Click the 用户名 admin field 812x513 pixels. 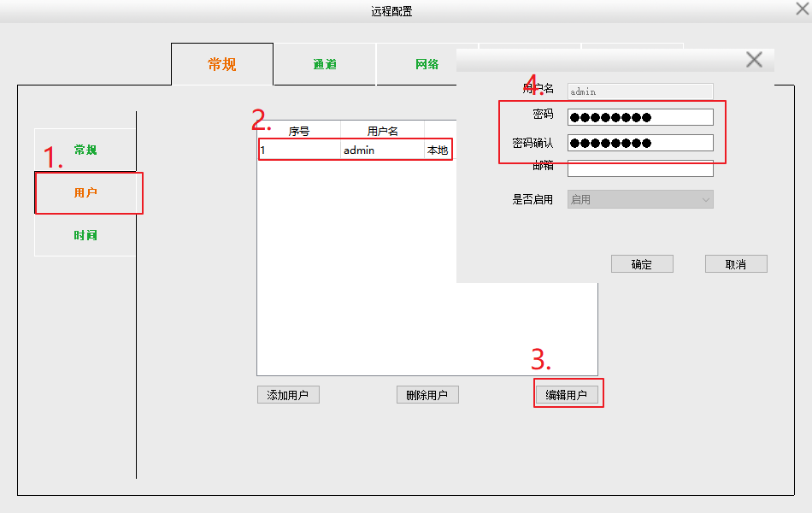[x=640, y=91]
